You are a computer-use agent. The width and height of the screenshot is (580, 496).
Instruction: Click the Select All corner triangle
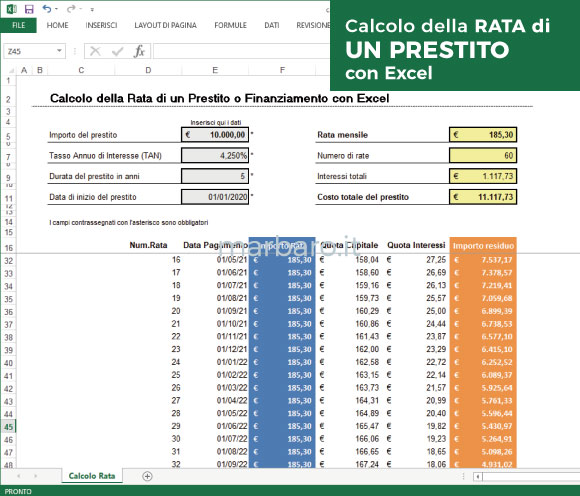tap(11, 70)
